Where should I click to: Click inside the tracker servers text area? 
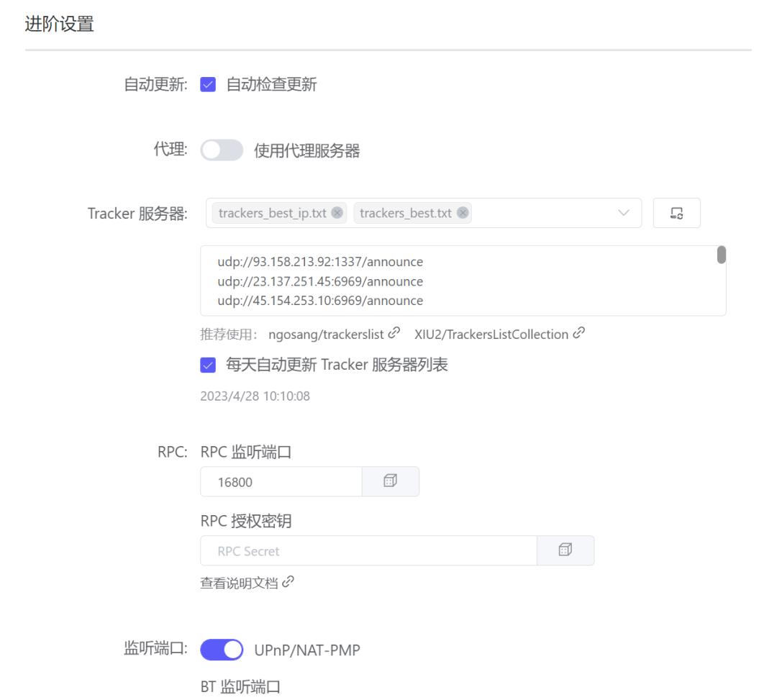tap(460, 281)
